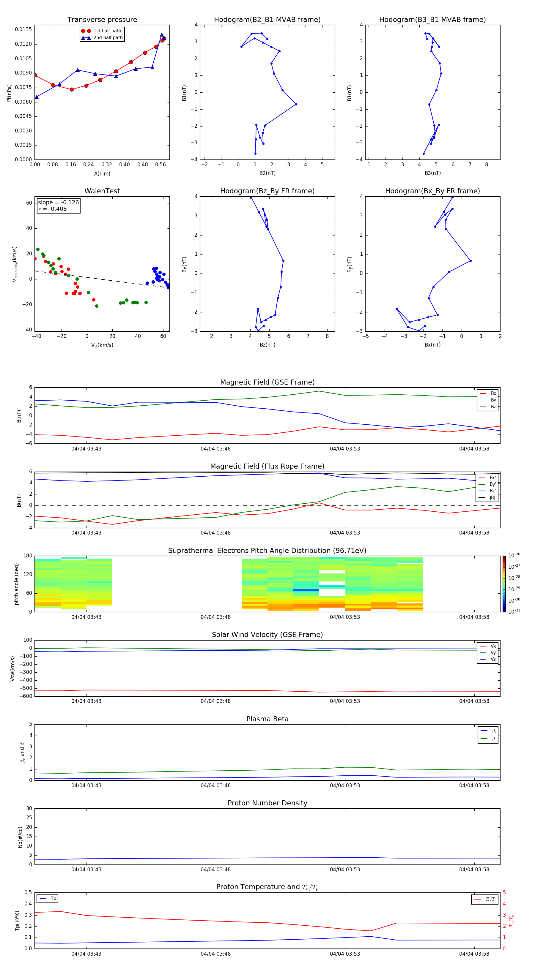
Task: Click the '2nd half path' legend entry
Action: 102,38
